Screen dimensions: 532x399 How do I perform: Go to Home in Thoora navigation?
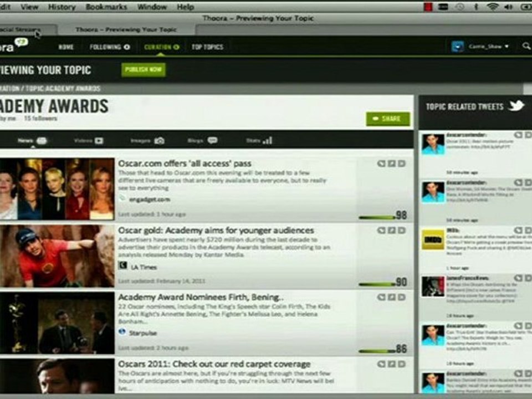tap(66, 47)
